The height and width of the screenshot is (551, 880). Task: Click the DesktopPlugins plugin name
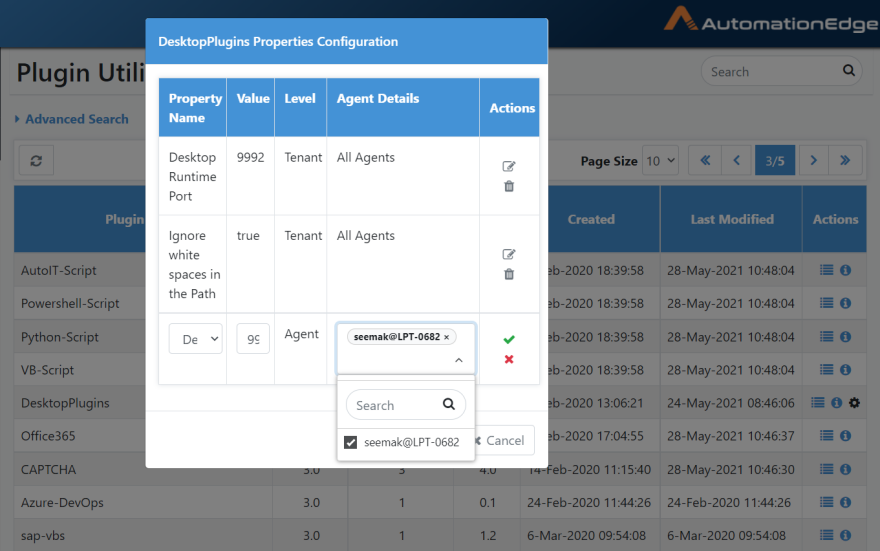[65, 403]
